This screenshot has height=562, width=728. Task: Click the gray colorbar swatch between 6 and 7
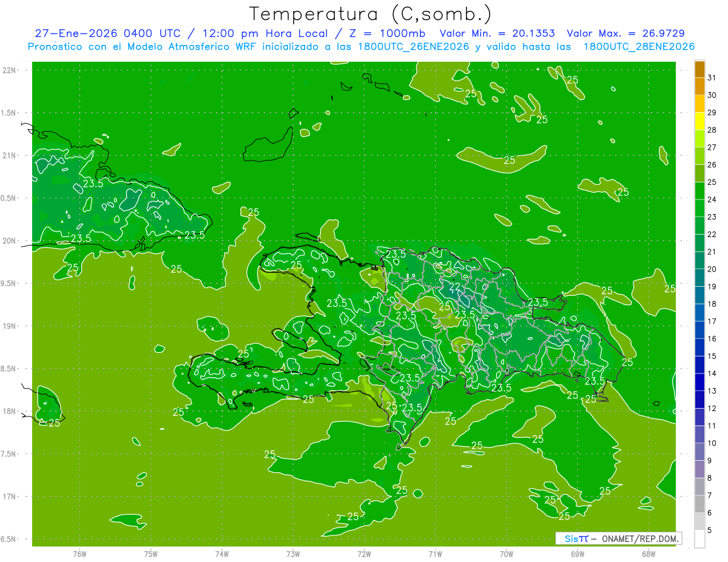(x=700, y=504)
